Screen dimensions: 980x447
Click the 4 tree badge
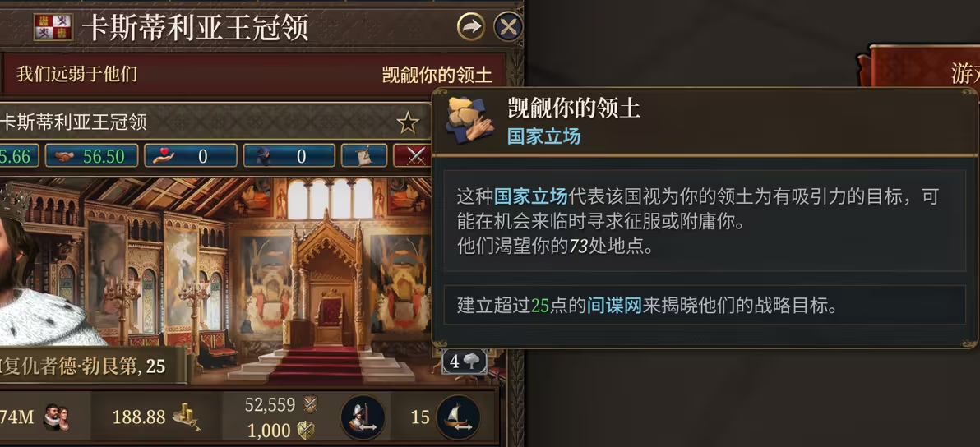(464, 362)
